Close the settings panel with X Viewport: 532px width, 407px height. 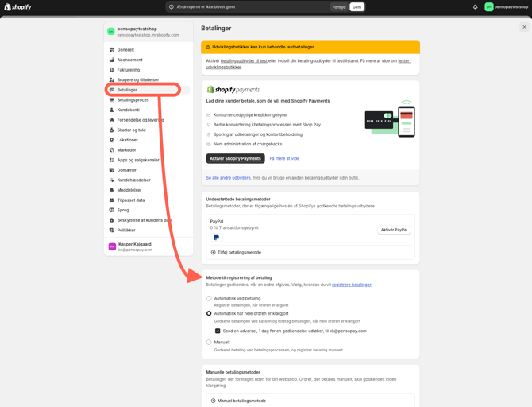(x=524, y=27)
